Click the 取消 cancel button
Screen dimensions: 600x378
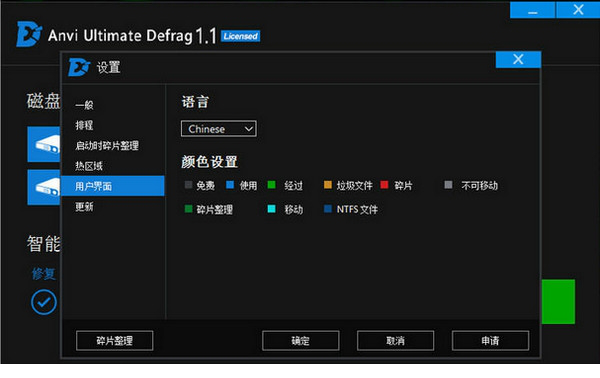click(x=395, y=341)
